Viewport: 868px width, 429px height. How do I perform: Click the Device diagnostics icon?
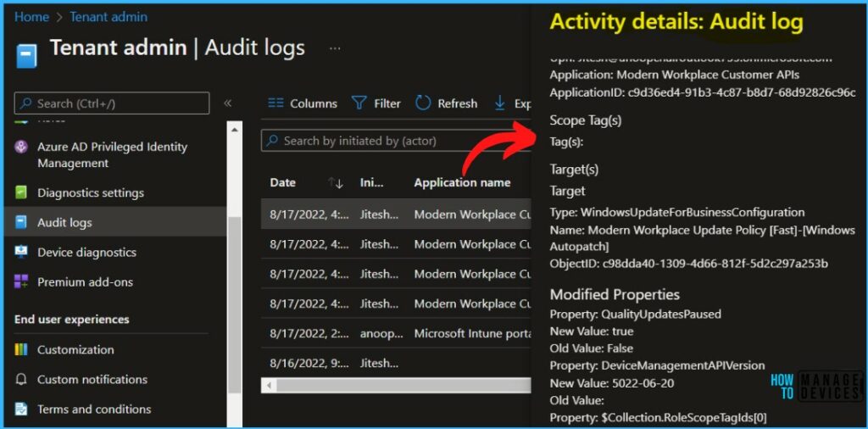coord(21,252)
